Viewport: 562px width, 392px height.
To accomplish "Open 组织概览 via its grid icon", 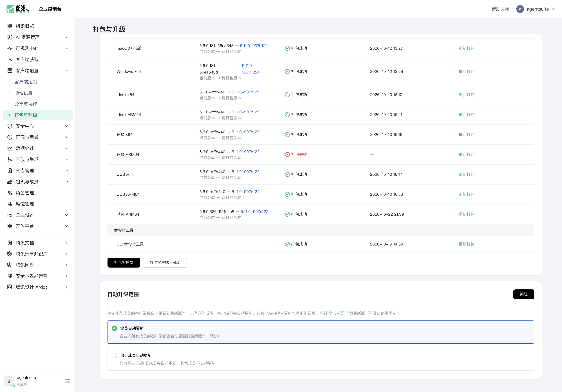I will (10, 26).
